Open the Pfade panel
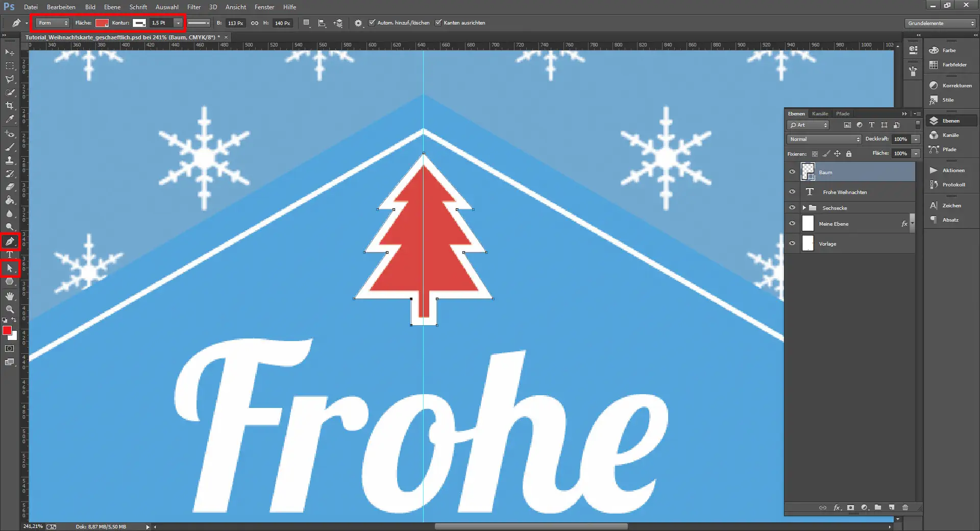Screen dimensions: 980x531 point(842,113)
